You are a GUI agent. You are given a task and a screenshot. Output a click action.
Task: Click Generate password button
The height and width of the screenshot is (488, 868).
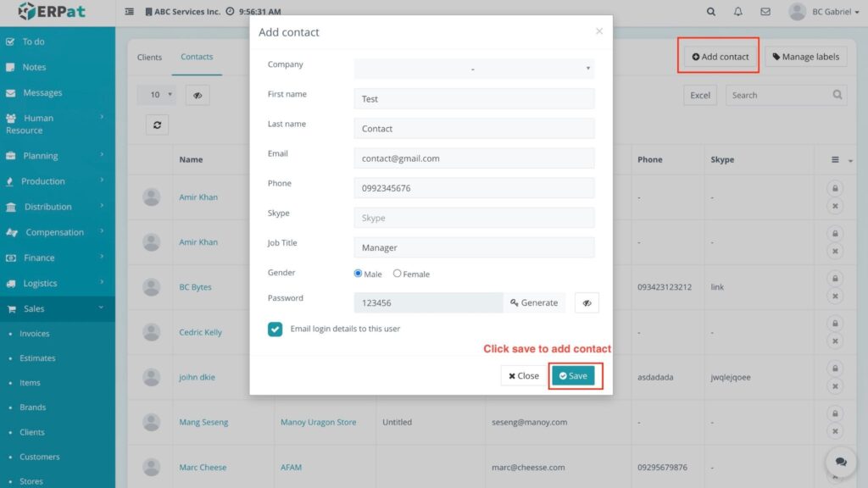534,302
